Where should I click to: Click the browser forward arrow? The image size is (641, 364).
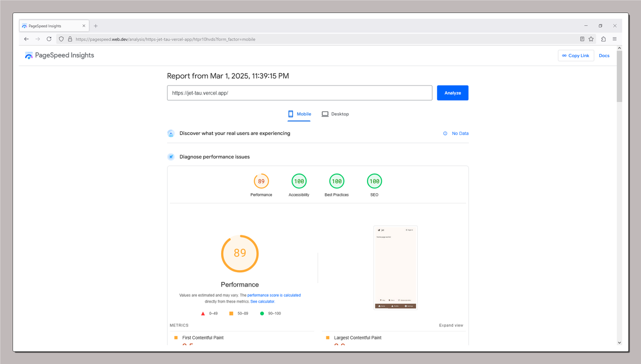pos(37,39)
